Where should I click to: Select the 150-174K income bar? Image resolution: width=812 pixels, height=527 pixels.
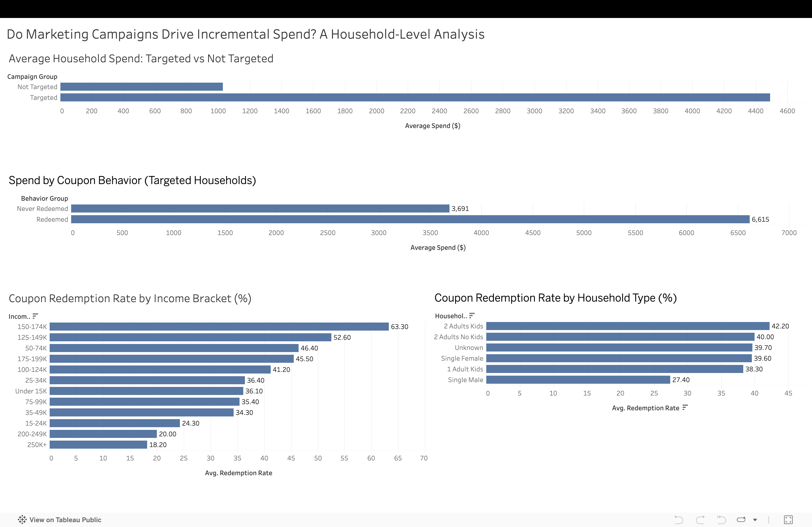pyautogui.click(x=219, y=327)
